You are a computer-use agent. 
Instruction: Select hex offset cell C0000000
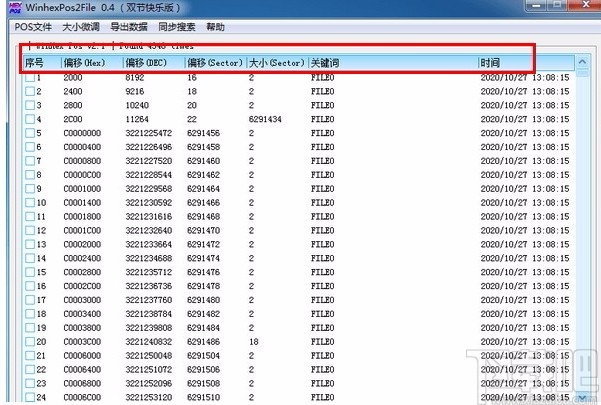point(82,133)
